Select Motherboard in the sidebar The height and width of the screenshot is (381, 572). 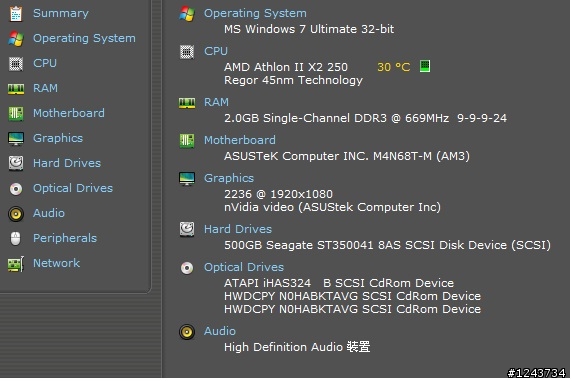69,113
